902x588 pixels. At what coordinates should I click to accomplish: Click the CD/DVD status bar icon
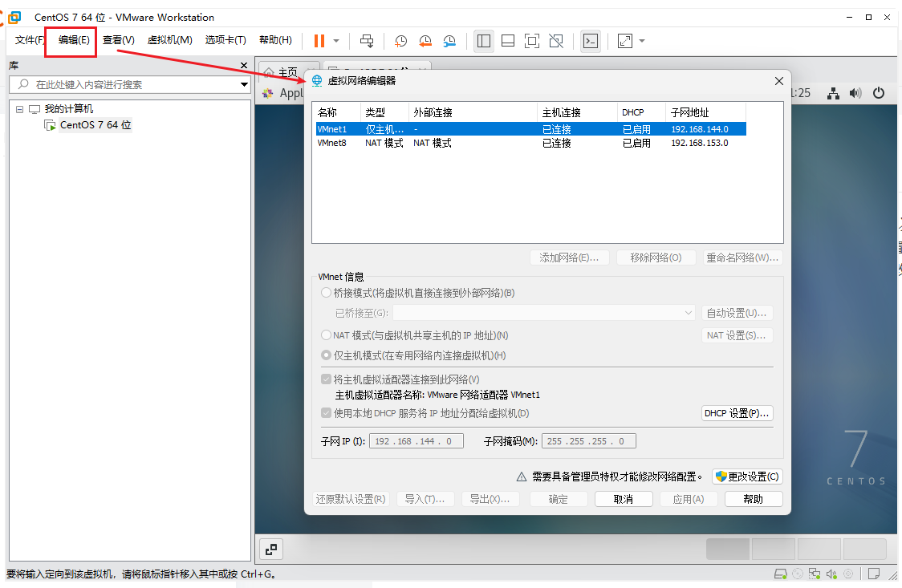click(x=798, y=574)
